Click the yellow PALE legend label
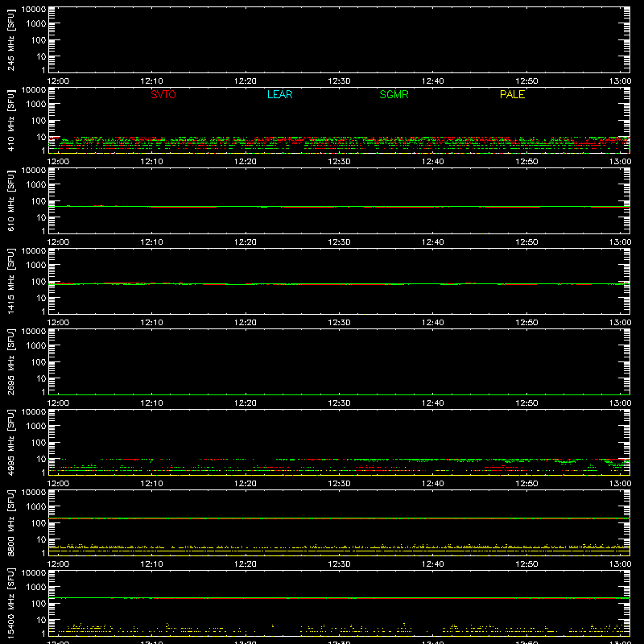This screenshot has width=644, height=644. pos(512,94)
